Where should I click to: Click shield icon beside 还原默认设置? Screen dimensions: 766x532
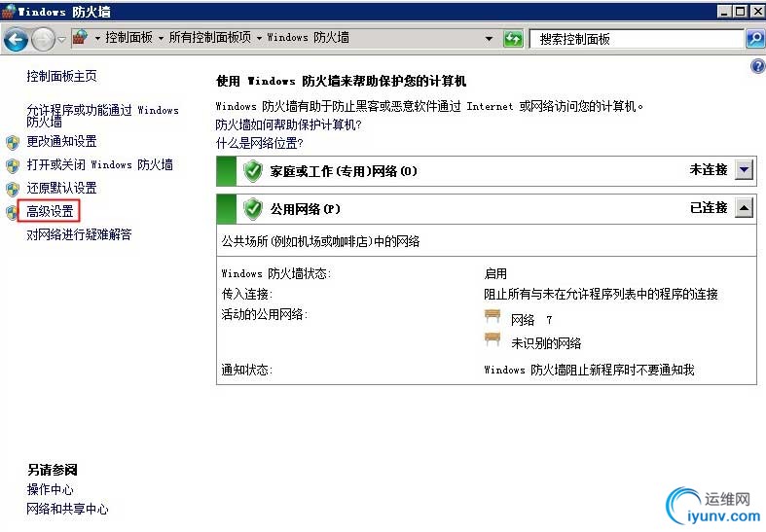pyautogui.click(x=13, y=190)
